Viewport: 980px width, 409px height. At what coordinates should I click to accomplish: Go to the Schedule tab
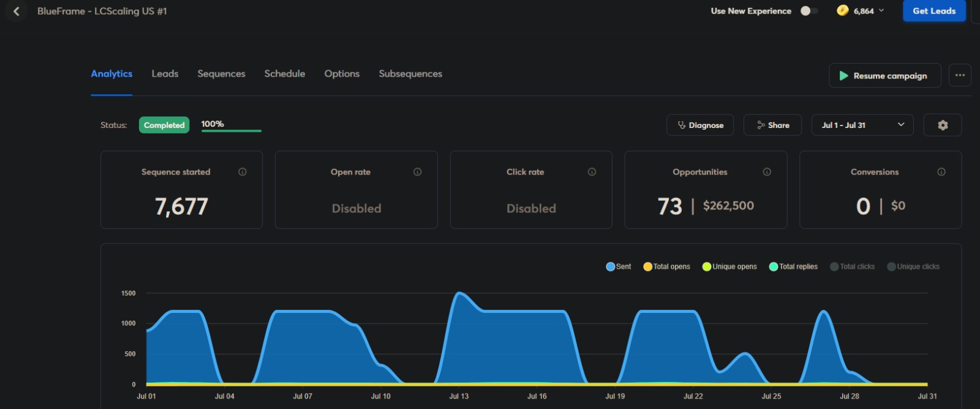click(x=285, y=73)
